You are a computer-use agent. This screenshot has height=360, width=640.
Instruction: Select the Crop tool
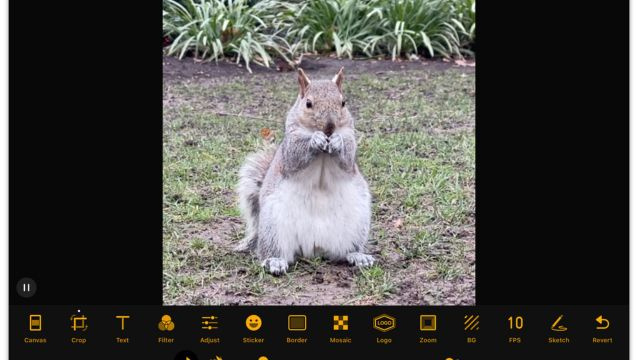[79, 328]
